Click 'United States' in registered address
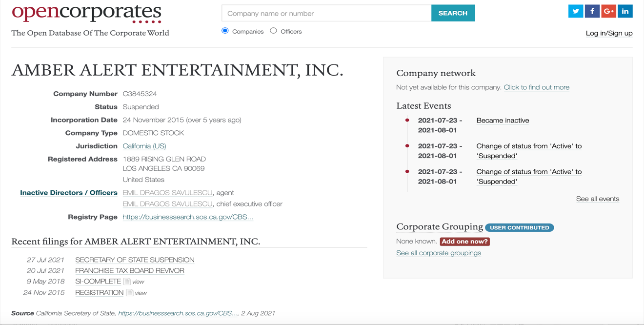This screenshot has width=644, height=325. pyautogui.click(x=143, y=180)
